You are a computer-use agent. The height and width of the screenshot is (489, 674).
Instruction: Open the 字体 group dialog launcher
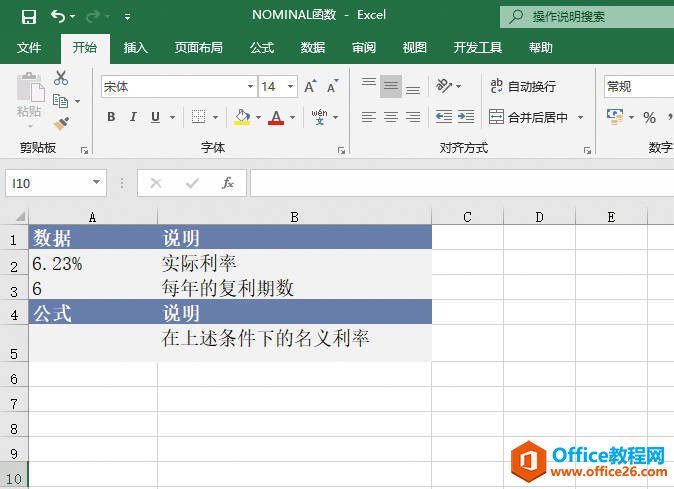341,150
